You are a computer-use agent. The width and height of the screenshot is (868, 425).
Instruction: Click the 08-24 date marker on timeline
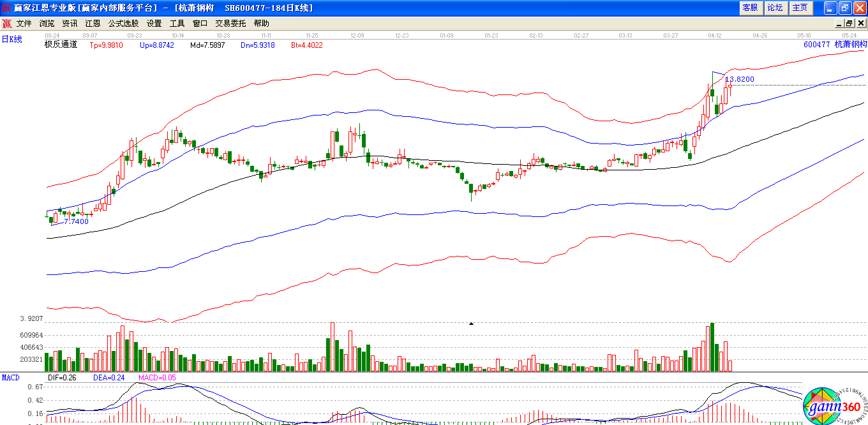coord(52,35)
